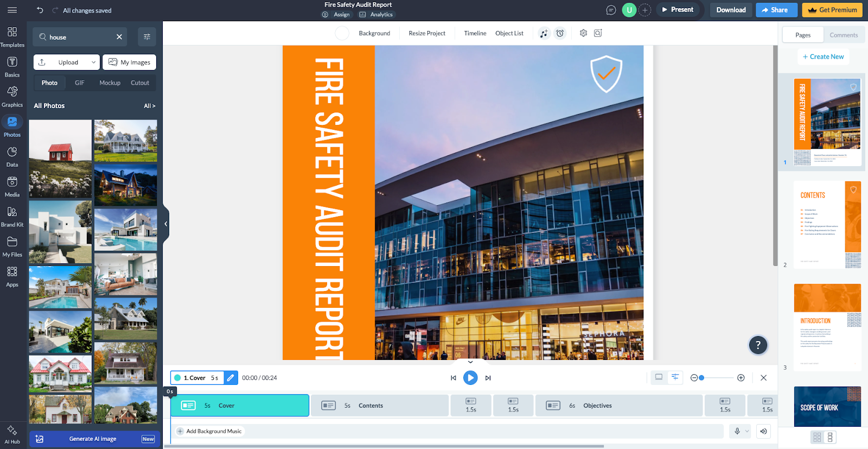This screenshot has width=868, height=449.
Task: Click the Download button
Action: click(731, 10)
